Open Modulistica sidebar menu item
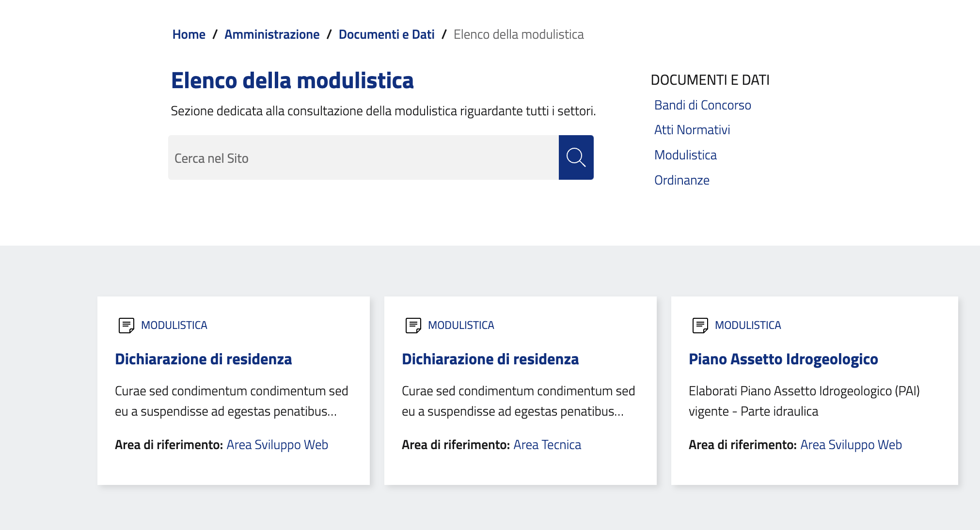This screenshot has width=980, height=530. click(685, 155)
